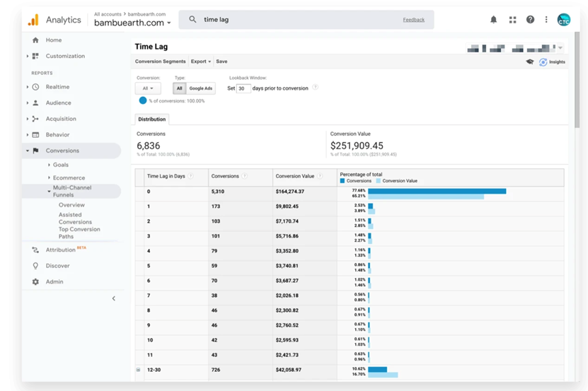
Task: Open the Conversion All dropdown
Action: click(148, 88)
